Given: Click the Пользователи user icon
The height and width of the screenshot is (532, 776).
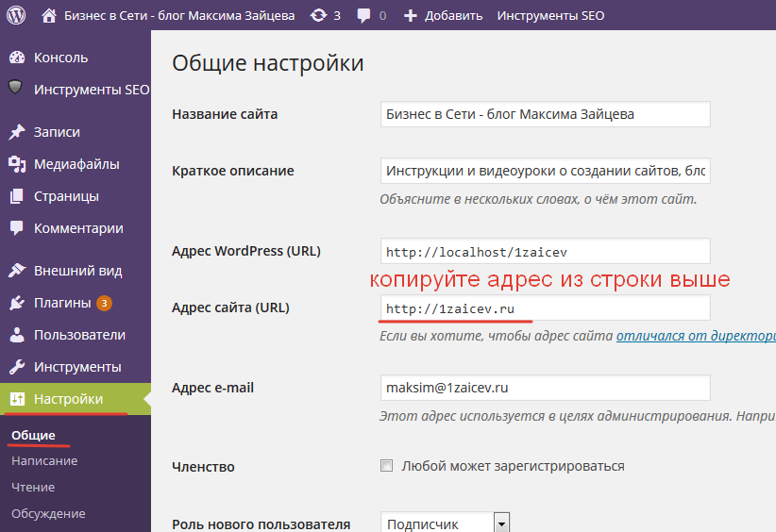Looking at the screenshot, I should (x=16, y=335).
